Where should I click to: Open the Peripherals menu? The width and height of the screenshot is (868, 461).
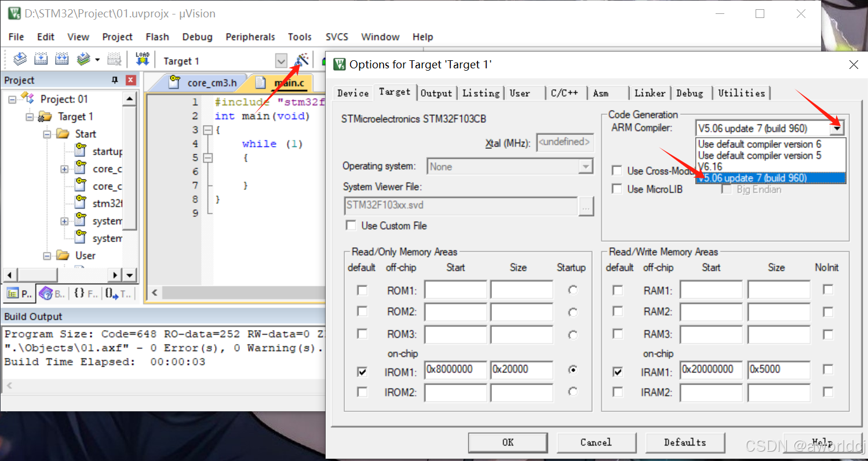(250, 36)
